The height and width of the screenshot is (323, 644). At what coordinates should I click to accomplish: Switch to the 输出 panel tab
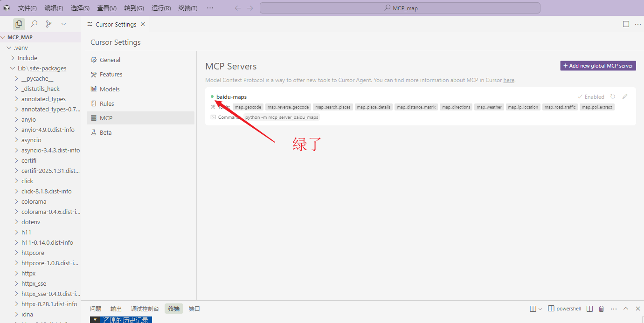(116, 309)
